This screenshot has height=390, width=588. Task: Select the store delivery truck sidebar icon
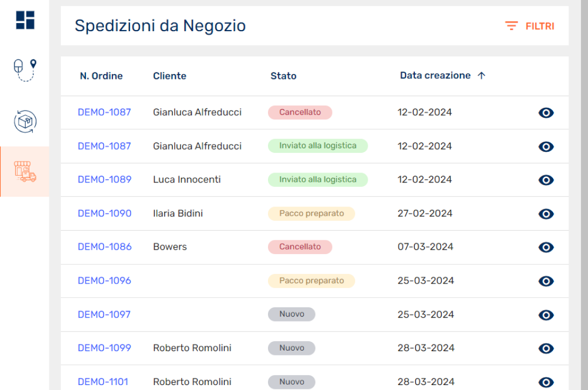click(x=25, y=171)
